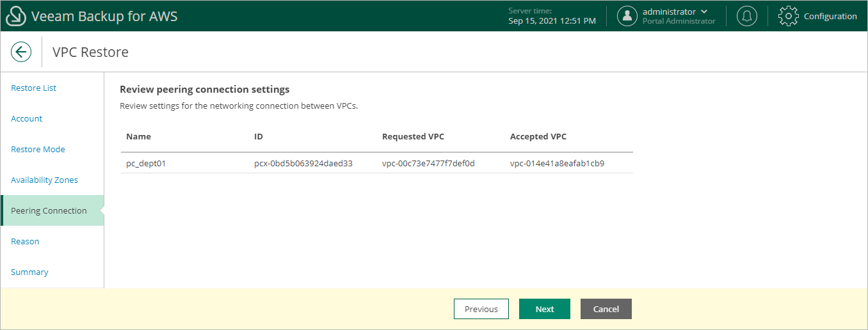Open the Configuration link text
This screenshot has width=868, height=330.
pyautogui.click(x=830, y=17)
